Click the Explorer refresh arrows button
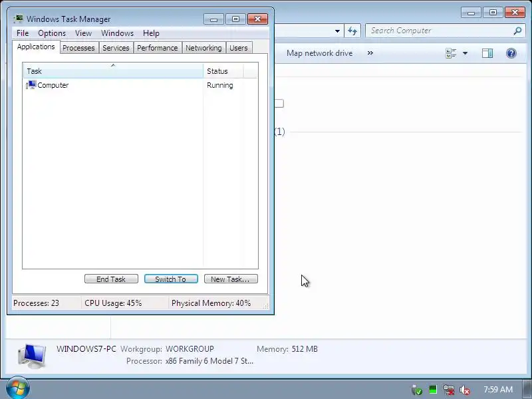This screenshot has width=532, height=399. [x=352, y=31]
